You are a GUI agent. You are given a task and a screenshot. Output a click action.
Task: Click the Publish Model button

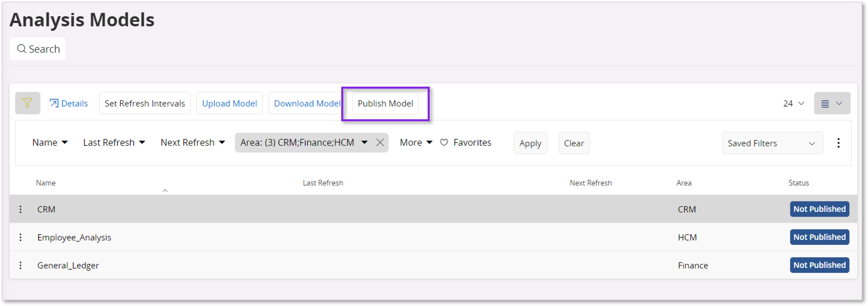pos(385,103)
